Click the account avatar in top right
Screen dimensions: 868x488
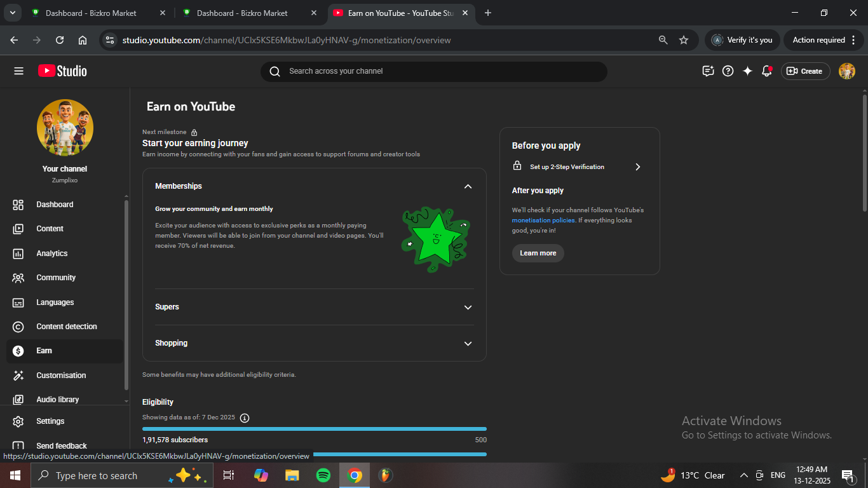click(847, 71)
